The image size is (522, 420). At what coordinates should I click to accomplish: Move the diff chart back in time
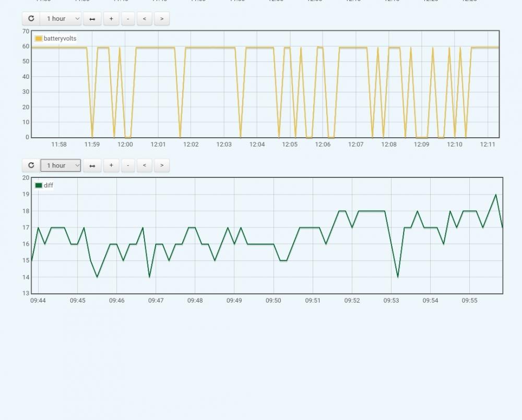[145, 165]
